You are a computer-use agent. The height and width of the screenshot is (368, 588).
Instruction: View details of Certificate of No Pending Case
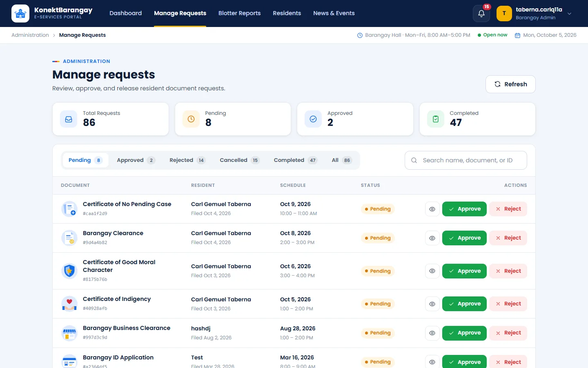click(x=432, y=209)
